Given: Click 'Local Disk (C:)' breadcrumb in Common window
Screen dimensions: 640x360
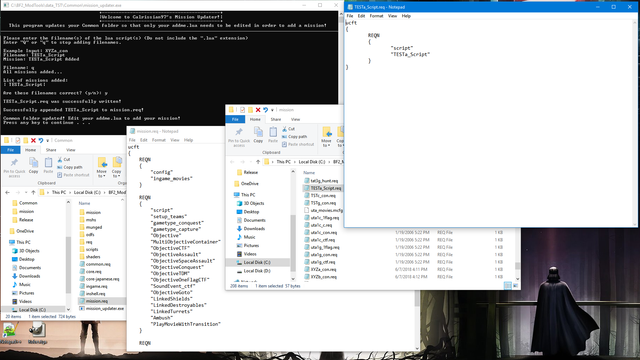Looking at the screenshot, I should [x=87, y=192].
